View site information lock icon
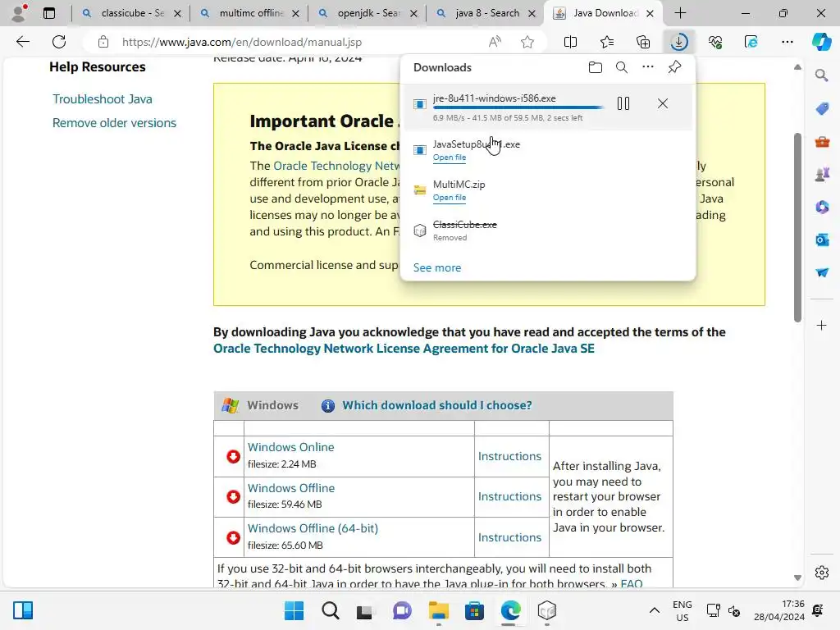Image resolution: width=840 pixels, height=630 pixels. [103, 42]
